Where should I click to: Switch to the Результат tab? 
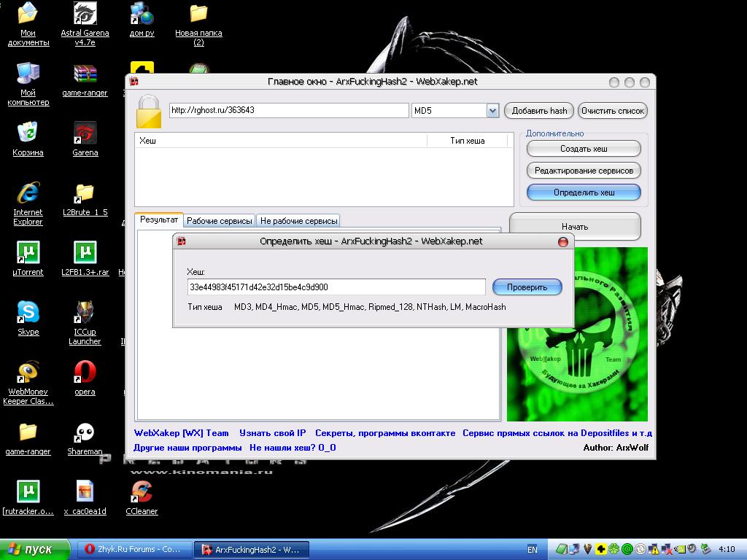tap(158, 219)
